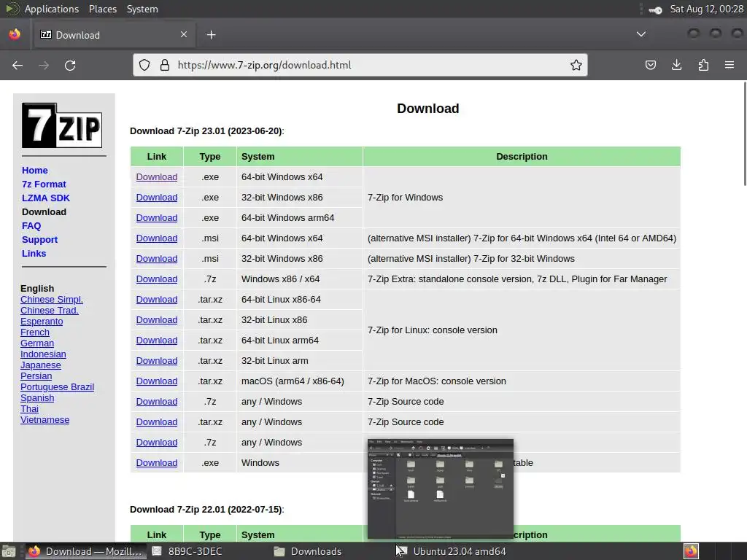This screenshot has width=747, height=560.
Task: Switch language to Persian
Action: click(36, 376)
